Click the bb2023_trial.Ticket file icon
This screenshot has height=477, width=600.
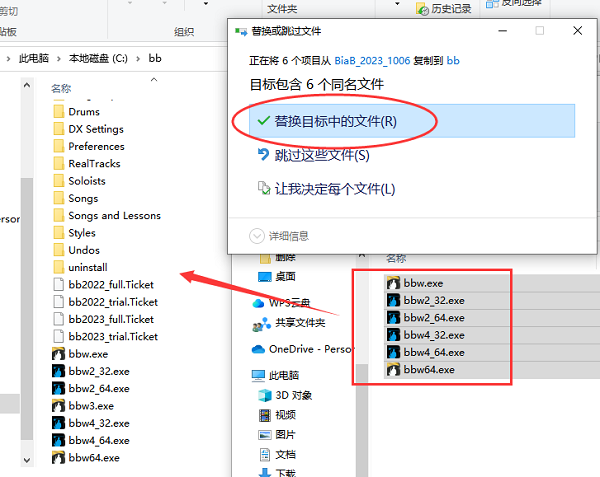tap(59, 337)
